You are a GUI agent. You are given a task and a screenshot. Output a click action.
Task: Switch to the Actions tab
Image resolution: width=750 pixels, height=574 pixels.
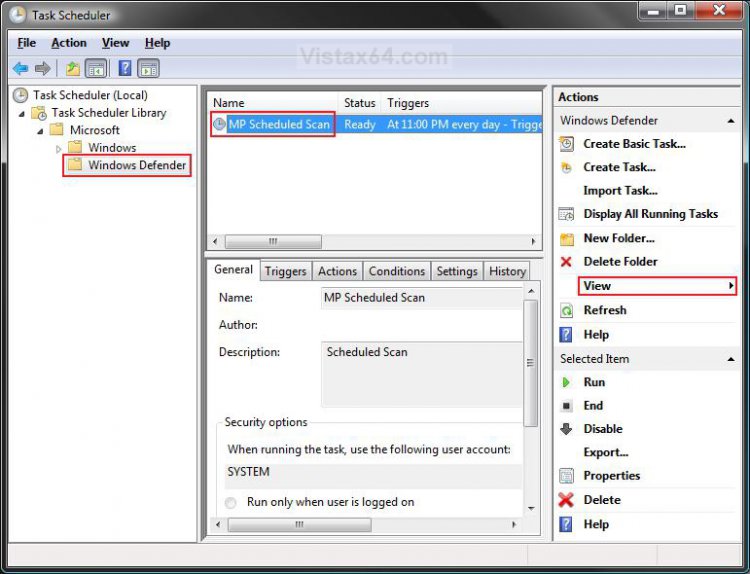(337, 271)
